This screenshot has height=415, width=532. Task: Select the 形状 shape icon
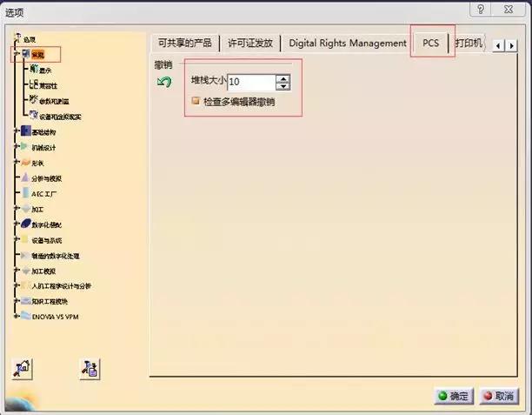coord(26,163)
